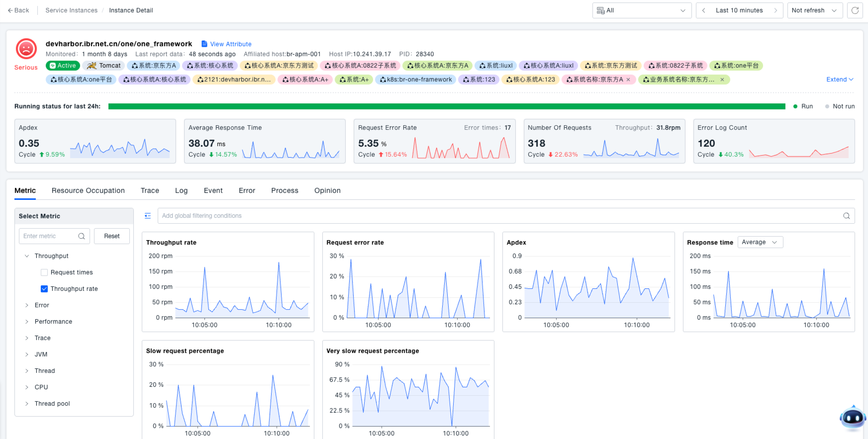Click the View Attribute link

click(x=230, y=44)
